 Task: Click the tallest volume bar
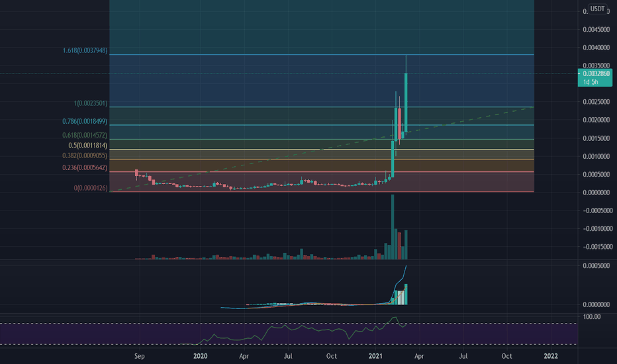tap(393, 226)
